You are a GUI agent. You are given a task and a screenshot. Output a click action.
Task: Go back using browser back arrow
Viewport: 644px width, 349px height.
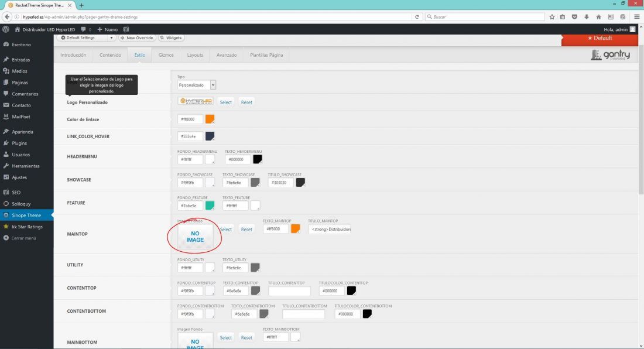click(7, 17)
